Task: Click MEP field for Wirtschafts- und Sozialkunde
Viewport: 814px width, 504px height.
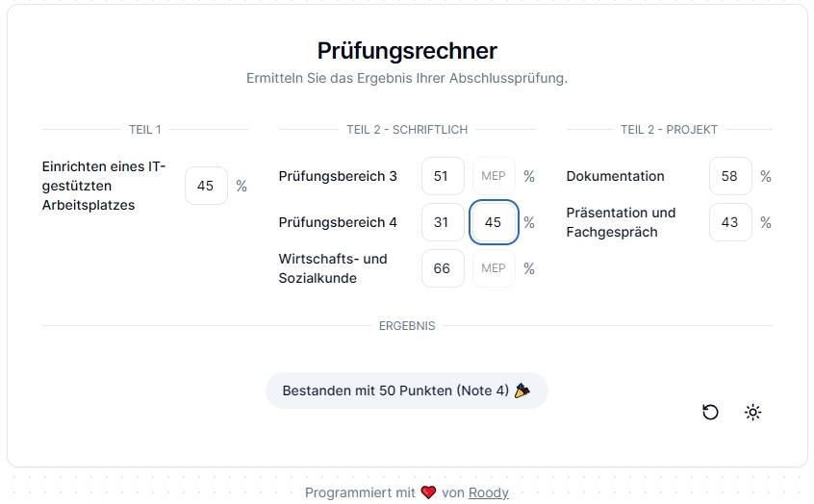Action: click(x=494, y=268)
